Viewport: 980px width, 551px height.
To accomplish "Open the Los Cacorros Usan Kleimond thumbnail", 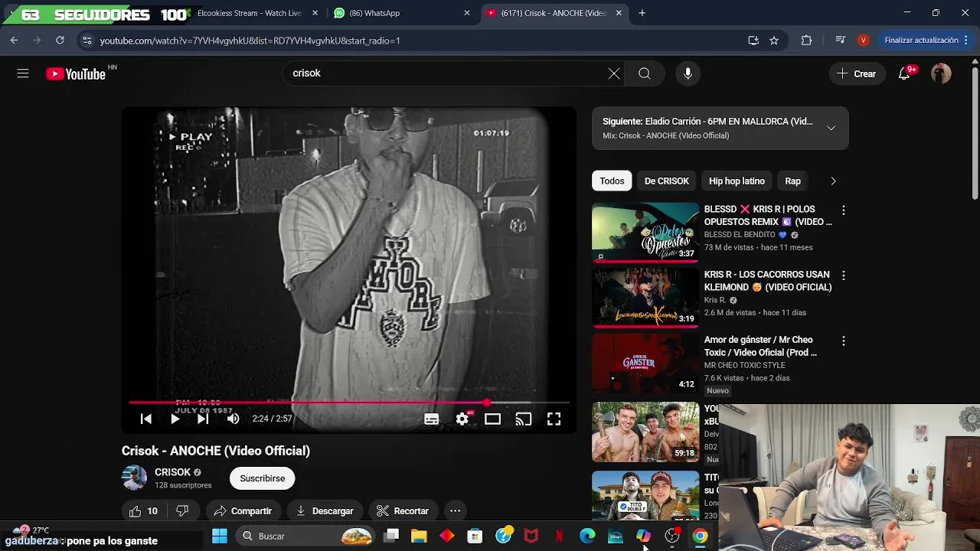I will pyautogui.click(x=645, y=298).
